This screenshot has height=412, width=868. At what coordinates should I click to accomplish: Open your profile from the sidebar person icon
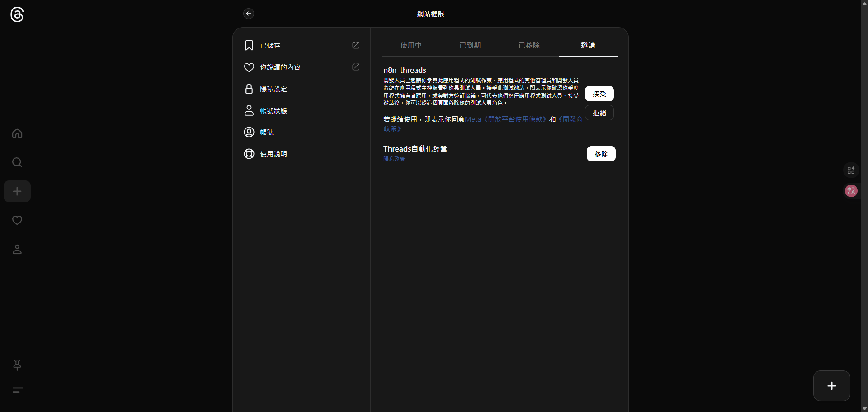[17, 250]
